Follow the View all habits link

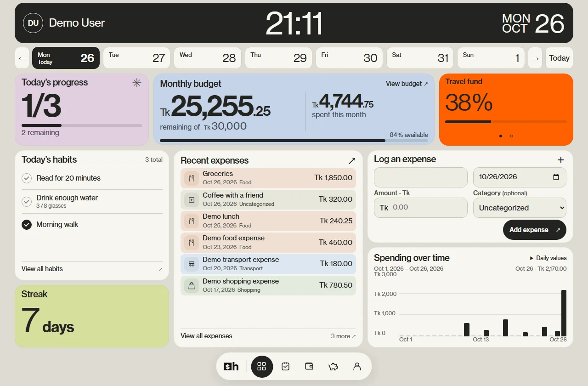coord(92,269)
